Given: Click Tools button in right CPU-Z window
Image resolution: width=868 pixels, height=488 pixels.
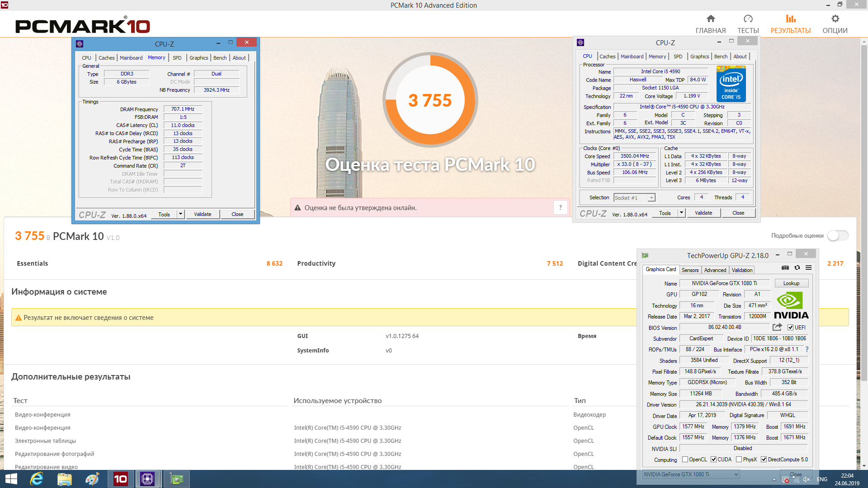Looking at the screenshot, I should pyautogui.click(x=665, y=213).
